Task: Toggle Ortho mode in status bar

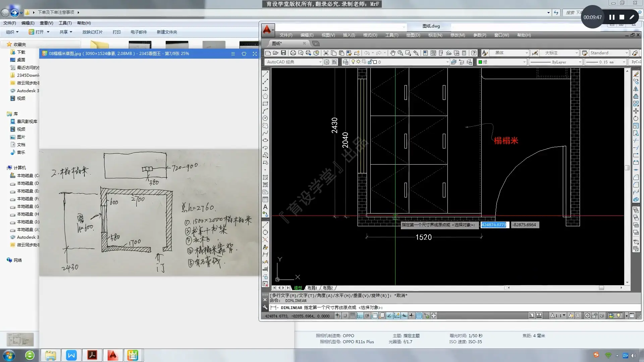Action: click(x=360, y=316)
